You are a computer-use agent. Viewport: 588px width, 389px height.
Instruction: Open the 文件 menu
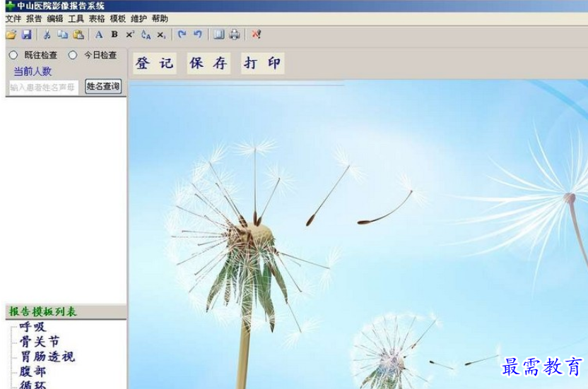coord(13,19)
